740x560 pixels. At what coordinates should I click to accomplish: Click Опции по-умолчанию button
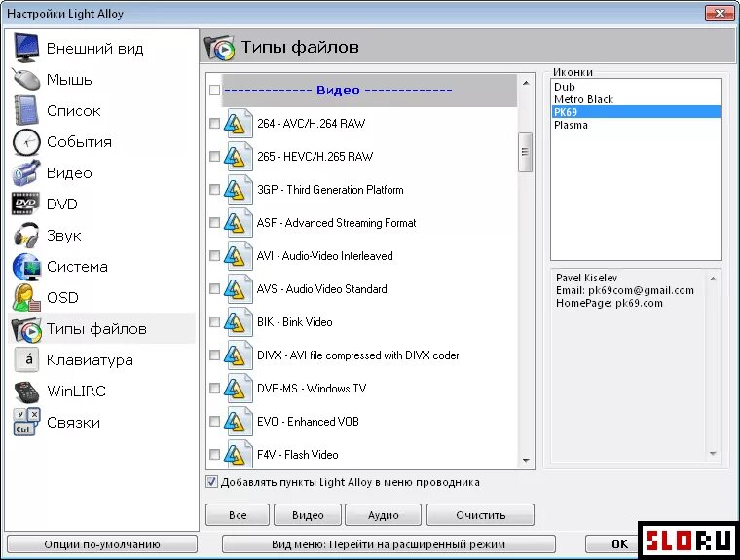tap(102, 544)
